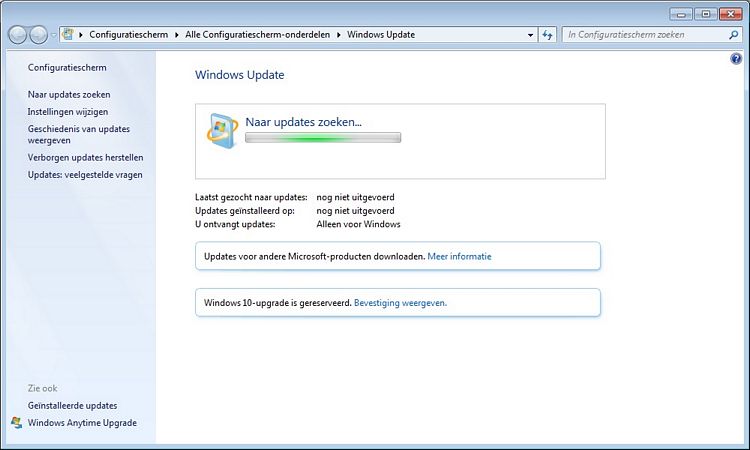This screenshot has width=750, height=450.
Task: Click 'Windows 10-upgrade is gereserveerd.' text
Action: [277, 303]
